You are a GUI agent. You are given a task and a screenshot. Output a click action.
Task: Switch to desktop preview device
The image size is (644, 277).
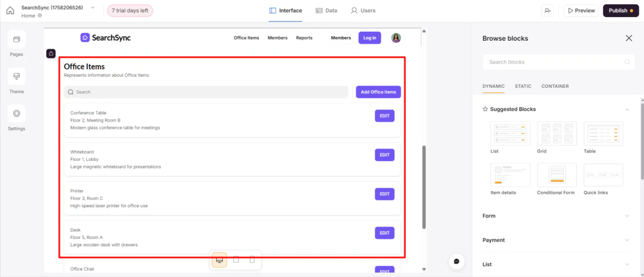tap(219, 260)
